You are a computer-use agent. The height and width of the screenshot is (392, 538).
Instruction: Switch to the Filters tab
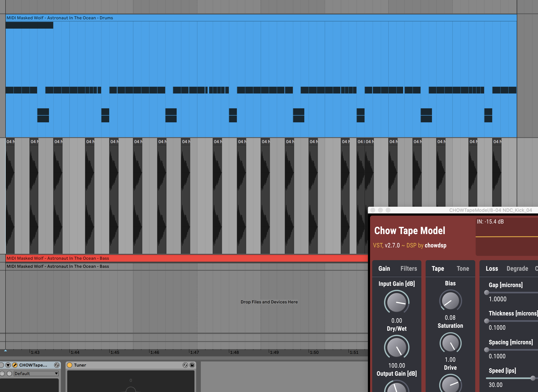coord(408,268)
